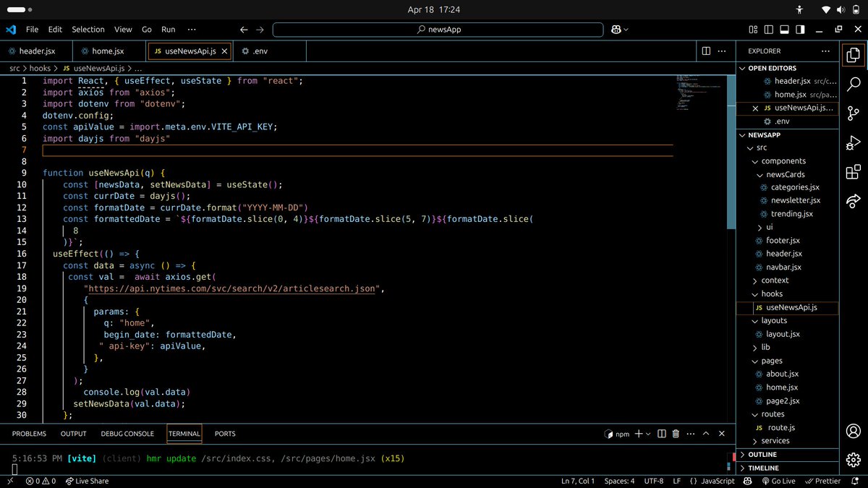Click errors and warnings count in status bar
Viewport: 868px width, 488px height.
[41, 481]
